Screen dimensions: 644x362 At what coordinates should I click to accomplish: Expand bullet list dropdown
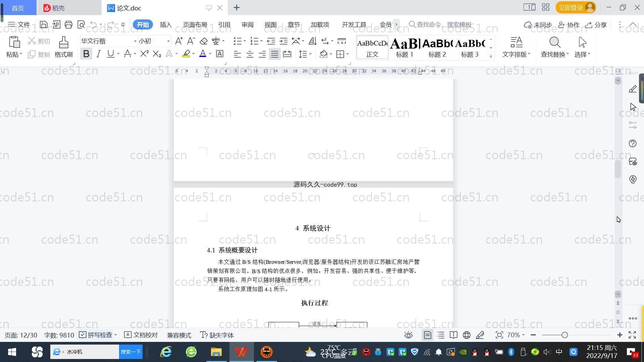click(x=245, y=41)
